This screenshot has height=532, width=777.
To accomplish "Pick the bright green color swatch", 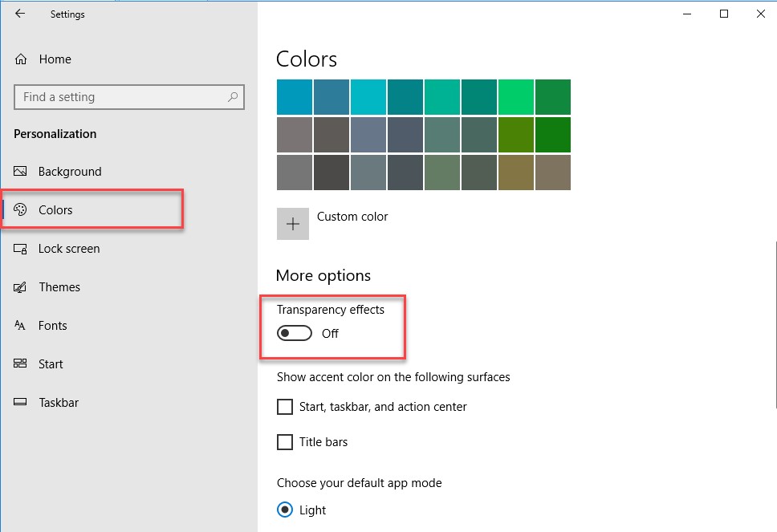I will click(515, 97).
